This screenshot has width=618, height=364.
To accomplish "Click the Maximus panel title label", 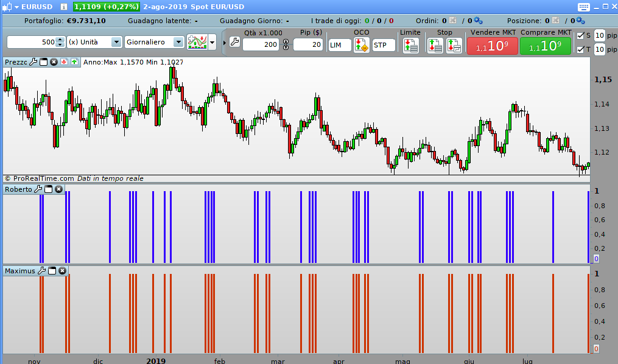I will [x=20, y=271].
